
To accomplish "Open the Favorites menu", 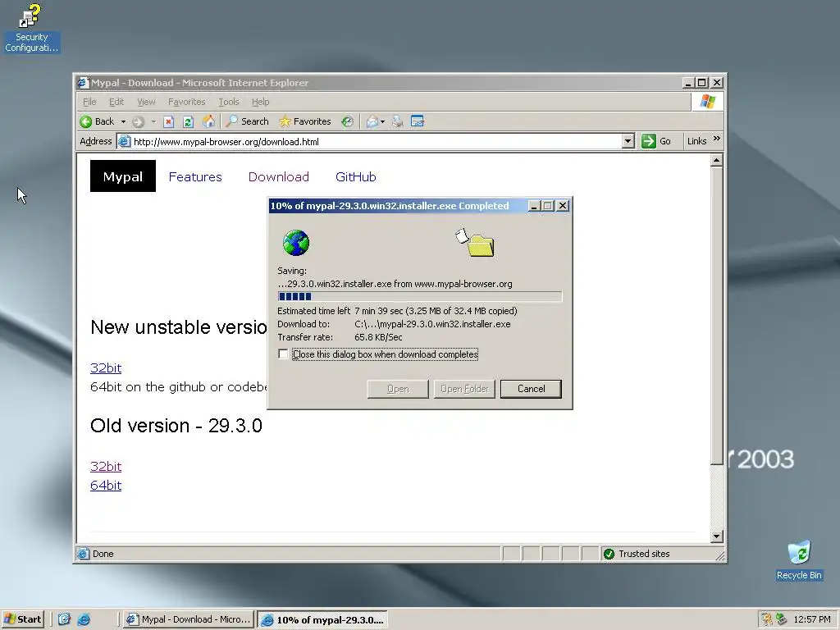I will click(186, 102).
